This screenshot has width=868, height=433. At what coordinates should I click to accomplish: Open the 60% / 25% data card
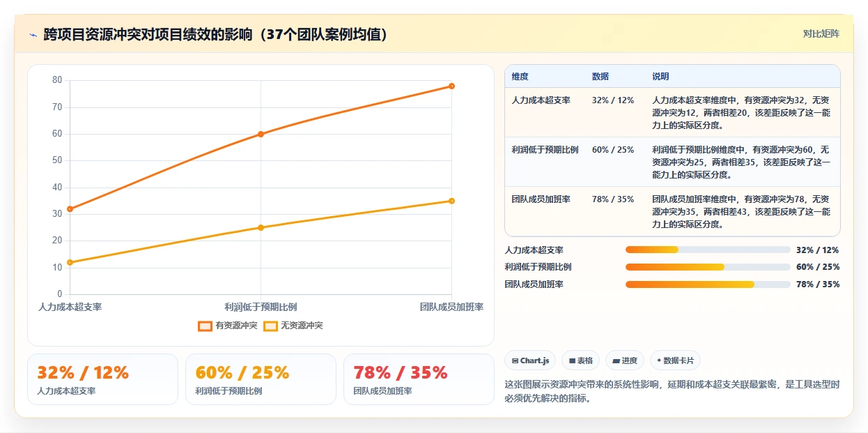coord(261,379)
